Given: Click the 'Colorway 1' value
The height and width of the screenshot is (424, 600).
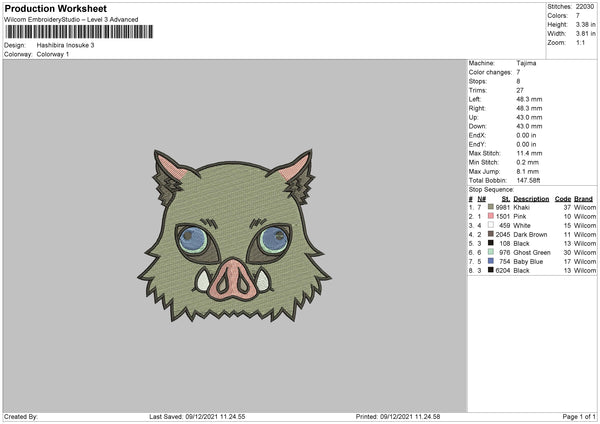Looking at the screenshot, I should (x=53, y=54).
